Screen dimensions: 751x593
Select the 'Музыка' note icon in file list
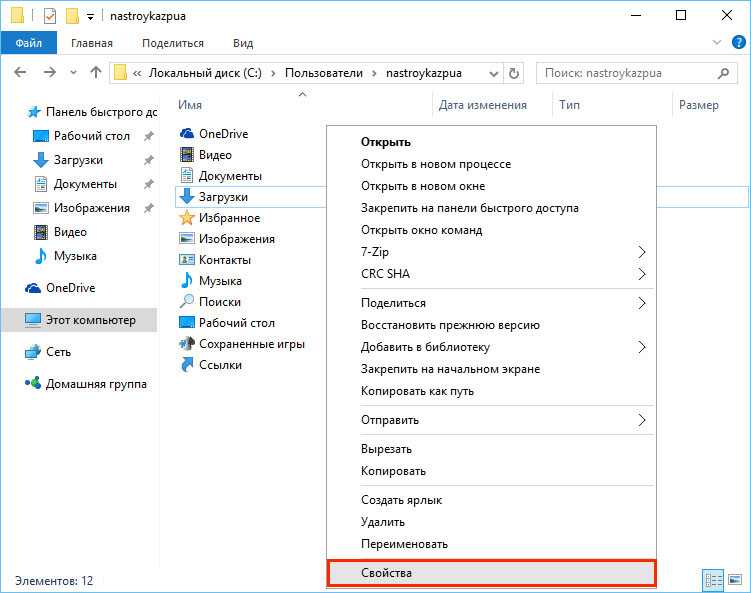click(x=186, y=281)
